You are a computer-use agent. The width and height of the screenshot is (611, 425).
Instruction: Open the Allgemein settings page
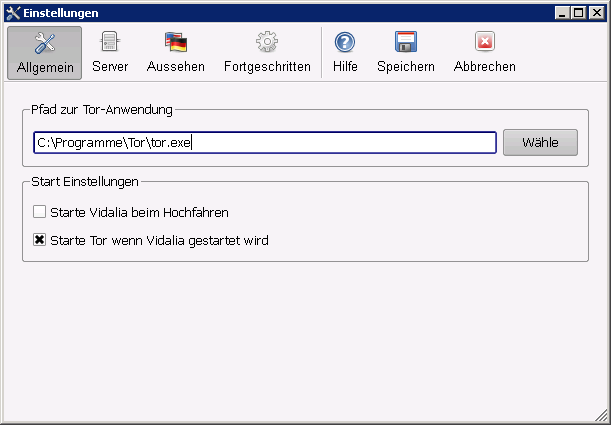coord(44,53)
